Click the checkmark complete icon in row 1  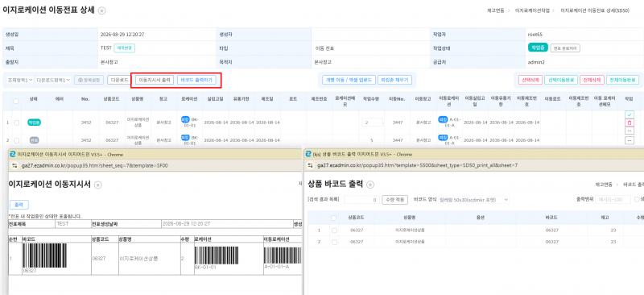click(x=630, y=114)
